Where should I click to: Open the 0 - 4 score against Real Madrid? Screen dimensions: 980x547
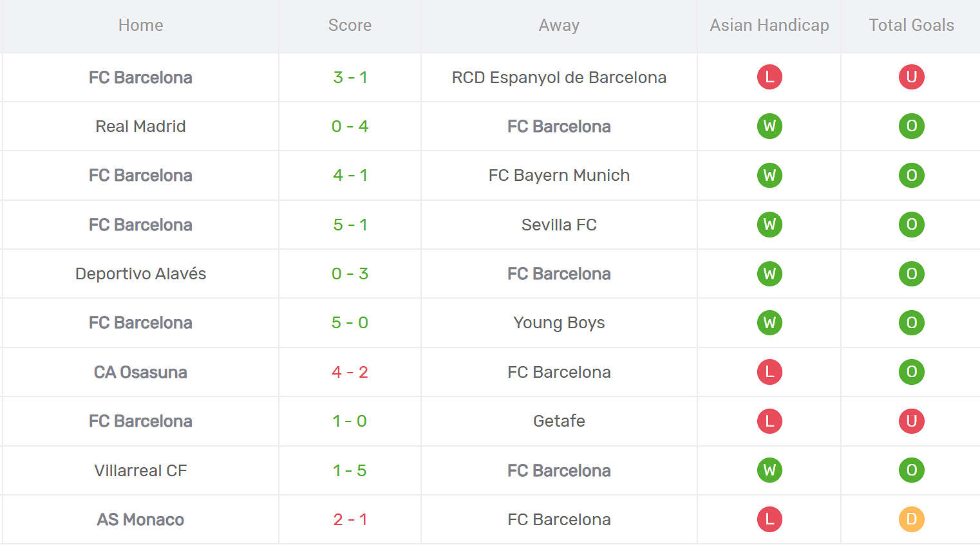[350, 126]
